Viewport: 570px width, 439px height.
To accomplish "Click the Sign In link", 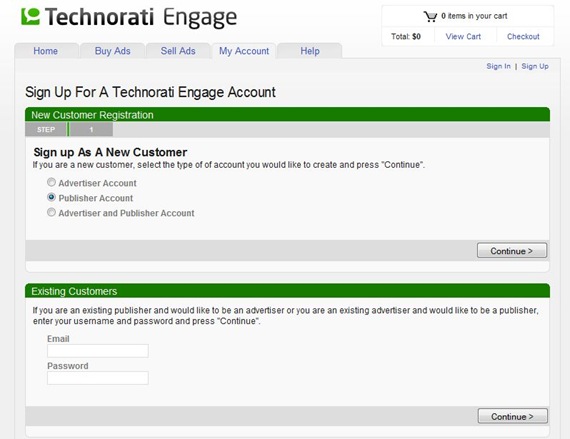I will tap(498, 66).
